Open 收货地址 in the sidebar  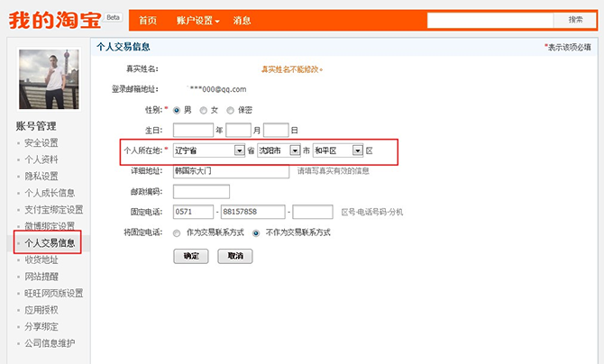pos(41,259)
